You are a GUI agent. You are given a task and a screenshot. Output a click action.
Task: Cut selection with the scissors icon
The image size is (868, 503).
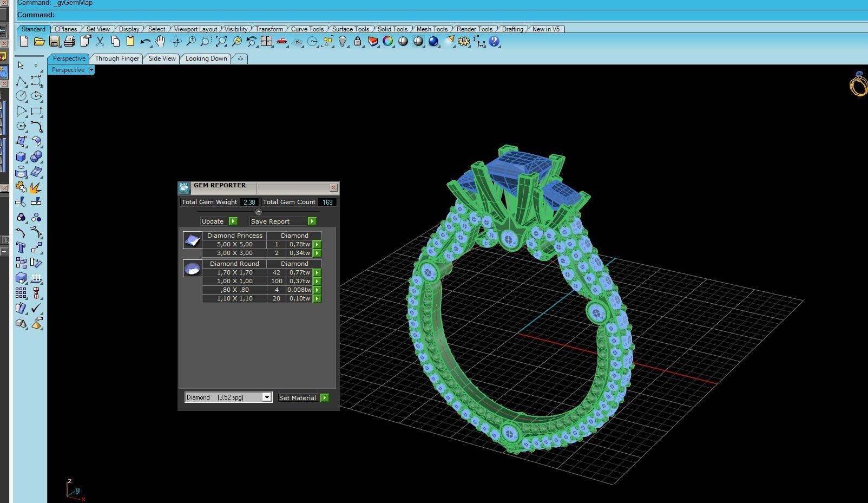pyautogui.click(x=100, y=42)
